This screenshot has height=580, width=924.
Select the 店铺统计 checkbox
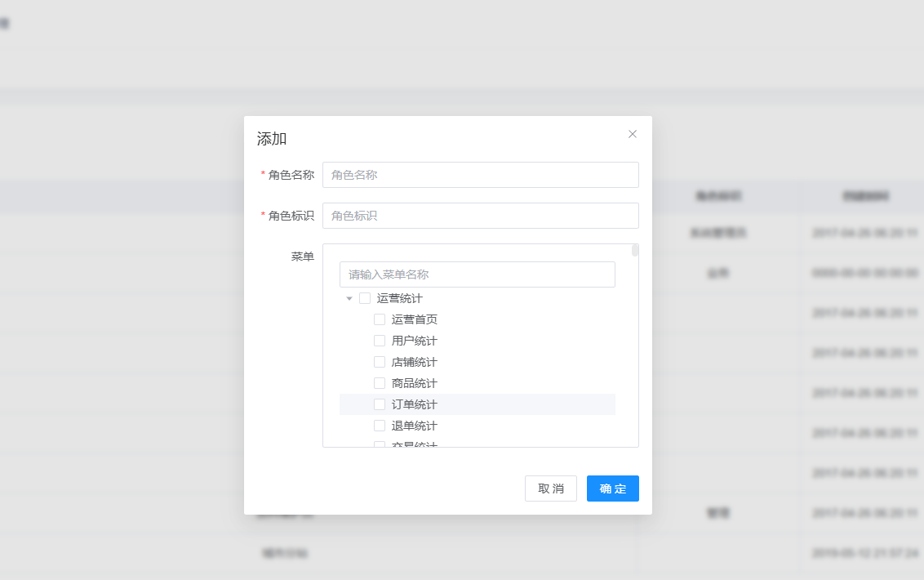coord(380,362)
